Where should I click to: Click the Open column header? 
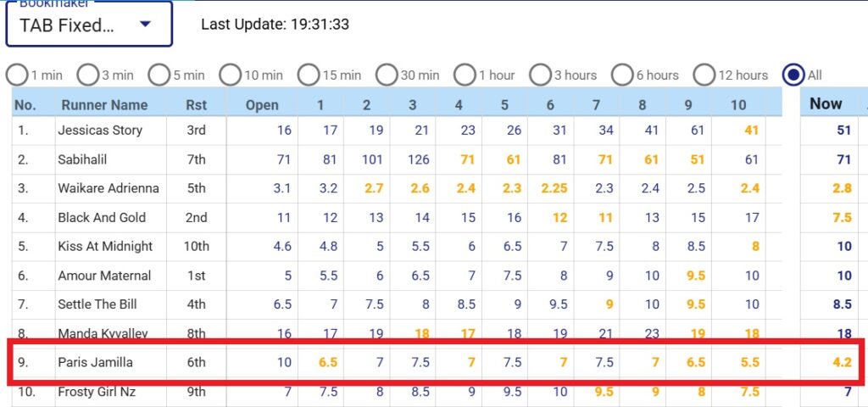(x=262, y=105)
